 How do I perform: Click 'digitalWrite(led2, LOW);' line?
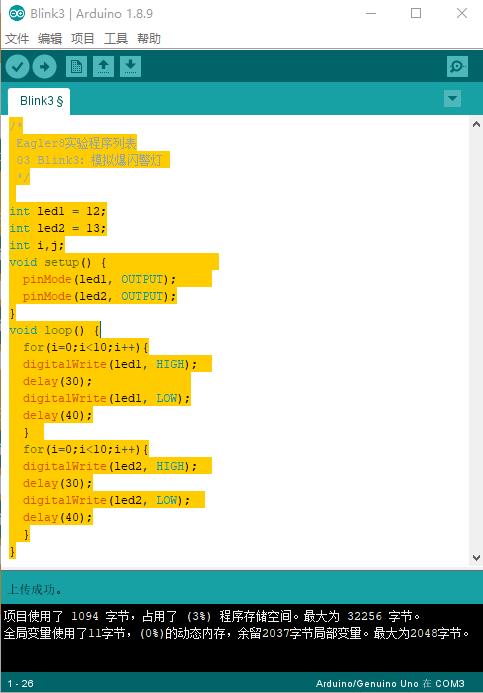click(x=106, y=500)
